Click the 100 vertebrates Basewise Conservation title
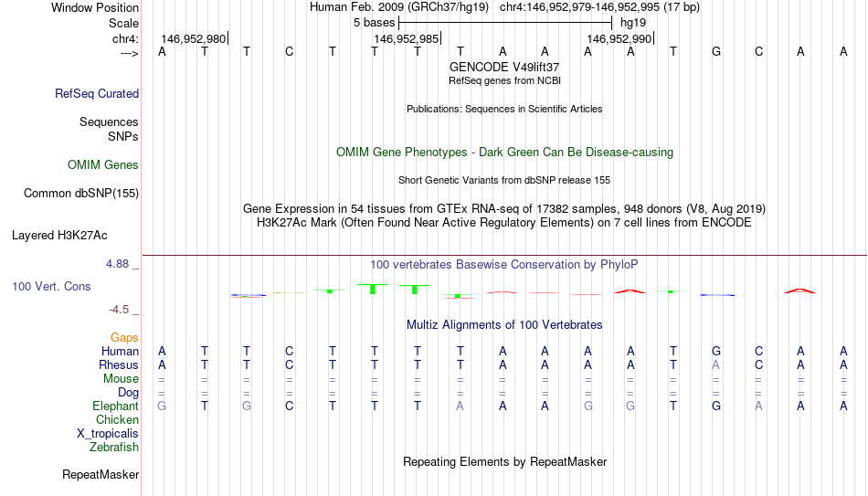Image resolution: width=868 pixels, height=496 pixels. point(504,265)
